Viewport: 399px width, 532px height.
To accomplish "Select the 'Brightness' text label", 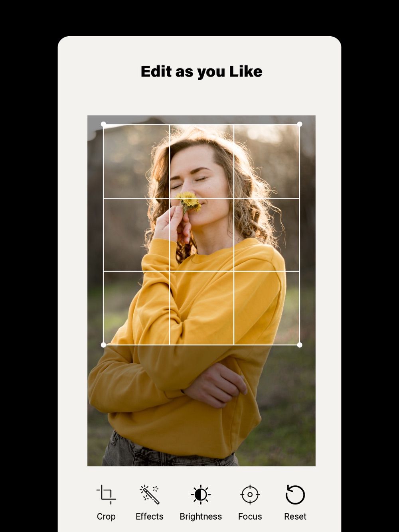I will coord(201,516).
